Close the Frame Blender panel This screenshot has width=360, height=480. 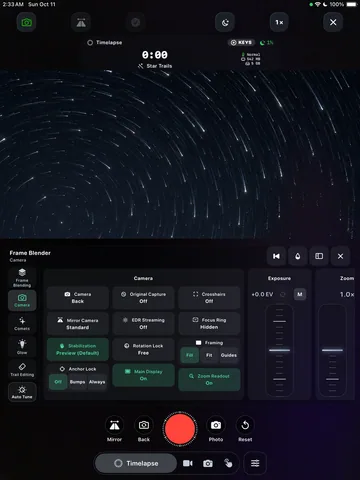pos(340,256)
